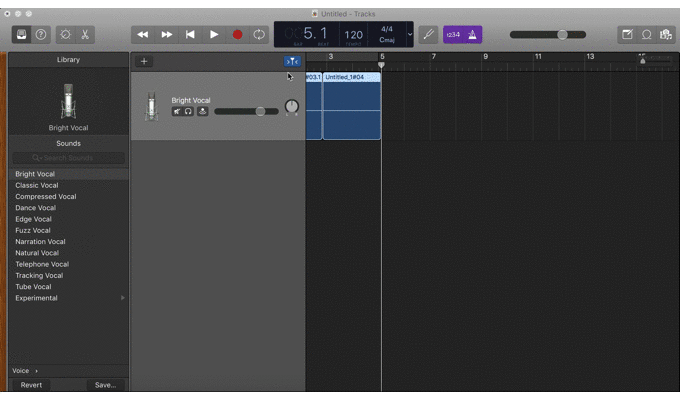Click the Revert button
The image size is (680, 400).
pos(31,385)
